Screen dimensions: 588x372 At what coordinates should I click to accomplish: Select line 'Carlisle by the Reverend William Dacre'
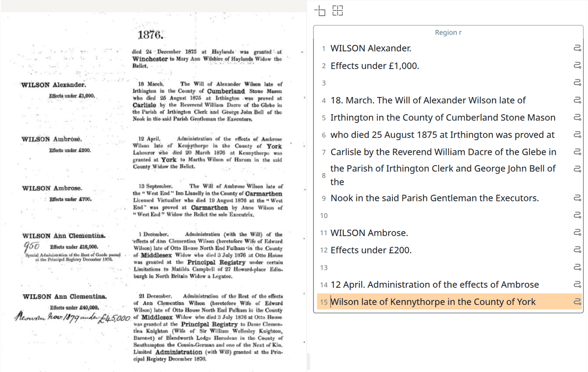(x=443, y=152)
